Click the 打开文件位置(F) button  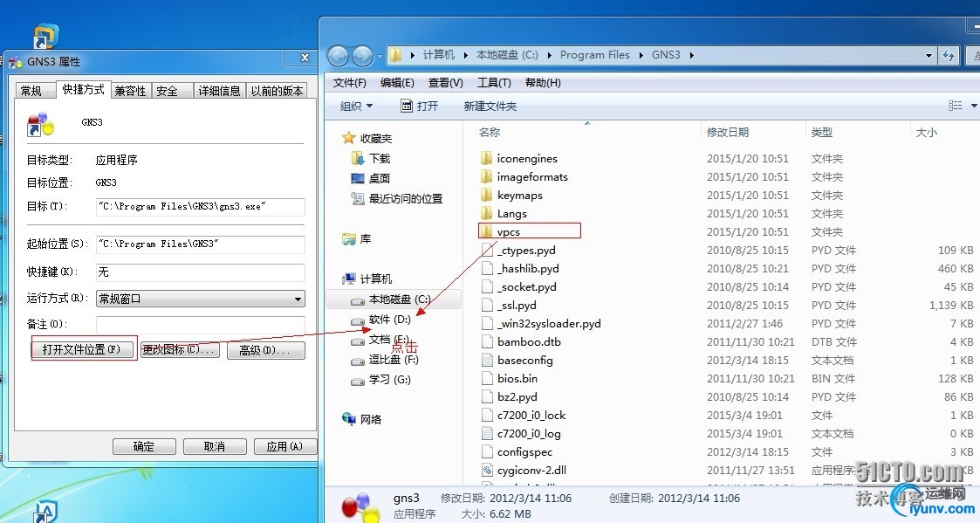click(81, 349)
